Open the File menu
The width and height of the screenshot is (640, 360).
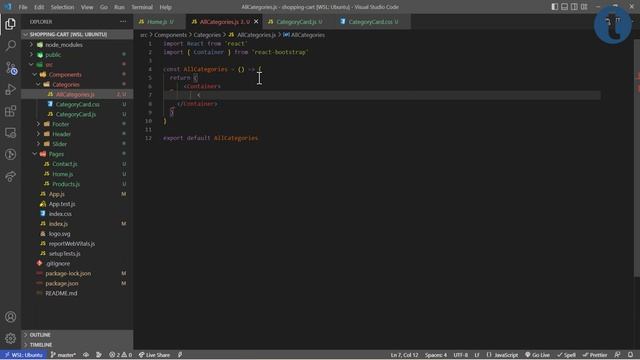point(23,7)
